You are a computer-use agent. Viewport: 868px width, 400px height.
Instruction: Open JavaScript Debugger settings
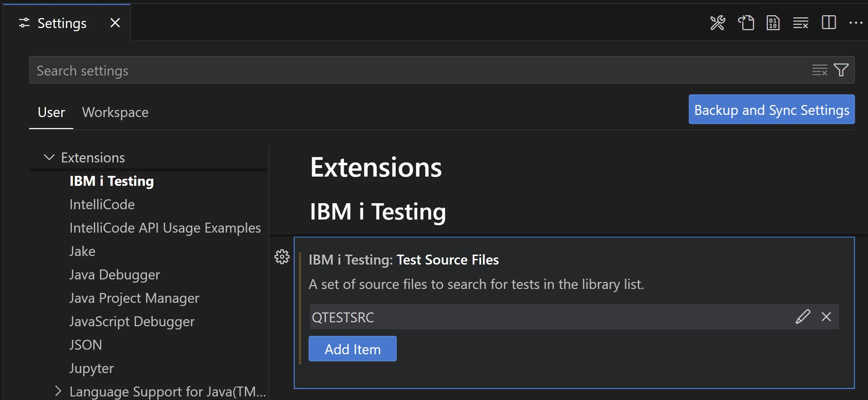coord(132,322)
